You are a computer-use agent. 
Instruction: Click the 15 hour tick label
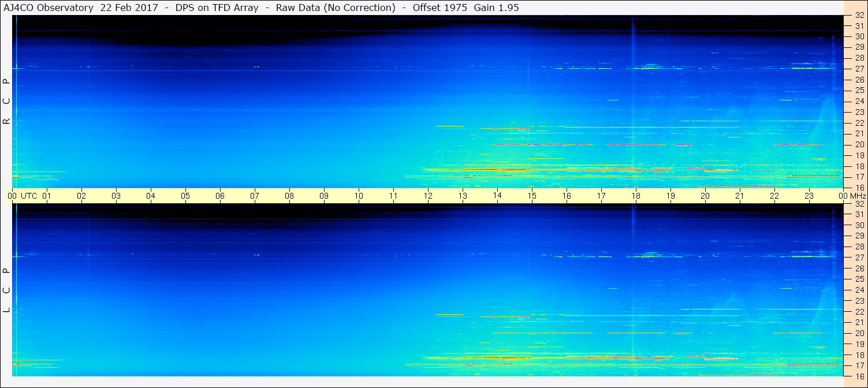click(x=532, y=196)
